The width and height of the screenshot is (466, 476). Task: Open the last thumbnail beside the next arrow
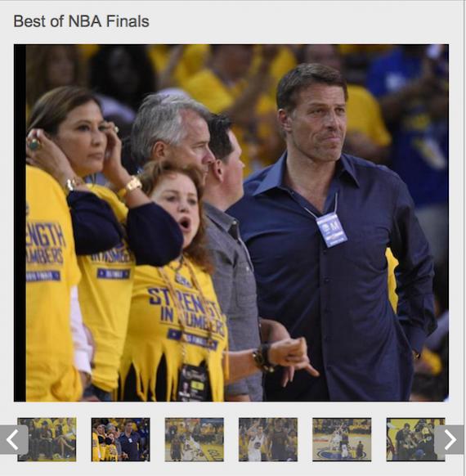click(x=415, y=439)
